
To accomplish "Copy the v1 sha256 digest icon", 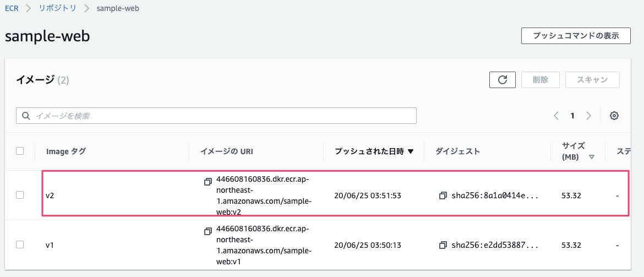I will pos(443,245).
